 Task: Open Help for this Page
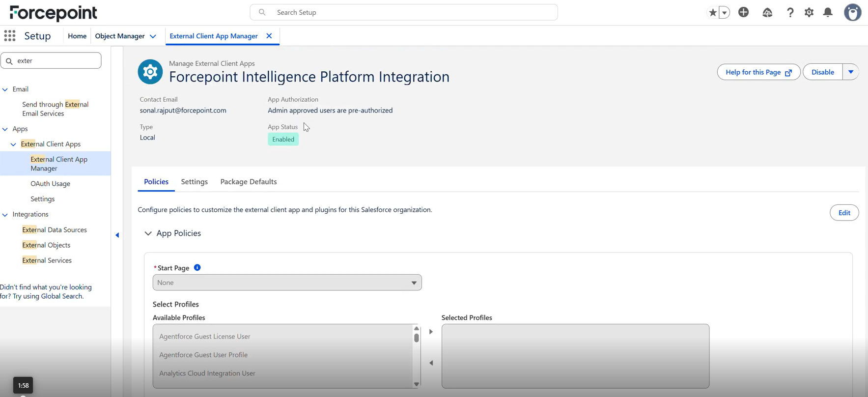click(x=758, y=72)
